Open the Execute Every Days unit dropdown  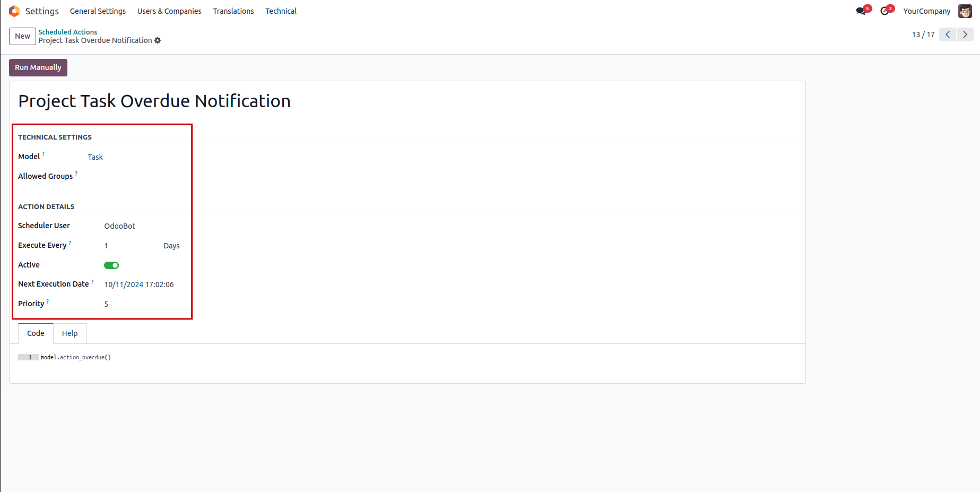point(171,246)
